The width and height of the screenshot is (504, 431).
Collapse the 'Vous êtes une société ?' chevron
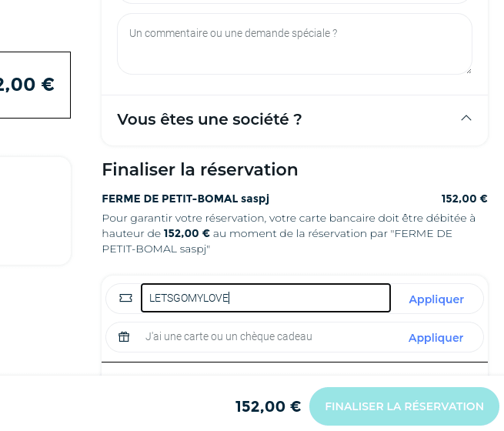point(466,119)
